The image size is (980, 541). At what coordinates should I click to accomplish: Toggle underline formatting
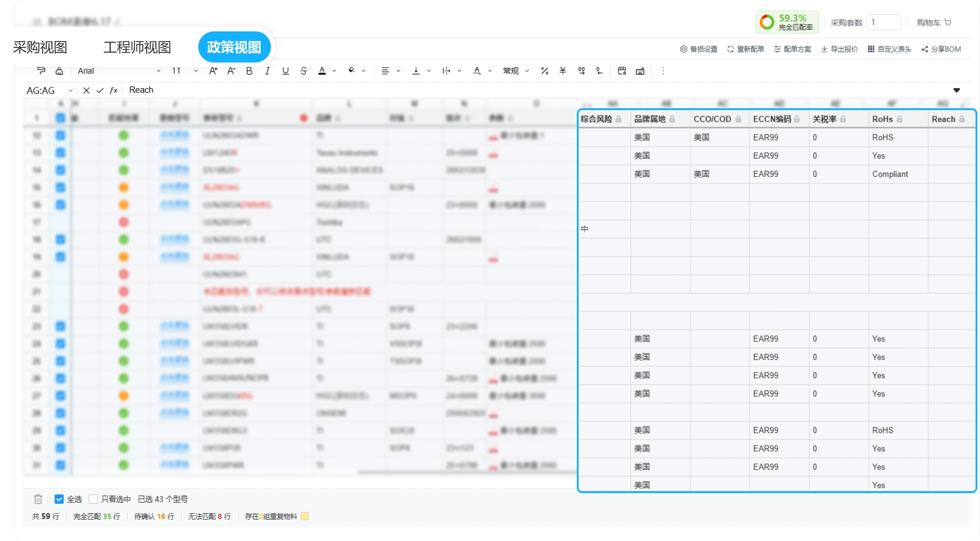coord(285,71)
